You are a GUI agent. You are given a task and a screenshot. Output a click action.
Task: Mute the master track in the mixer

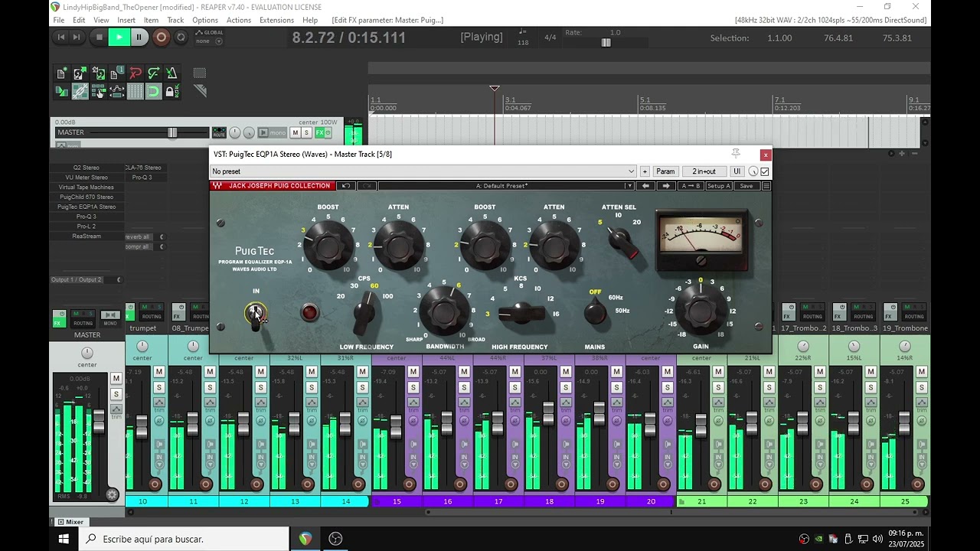coord(116,379)
